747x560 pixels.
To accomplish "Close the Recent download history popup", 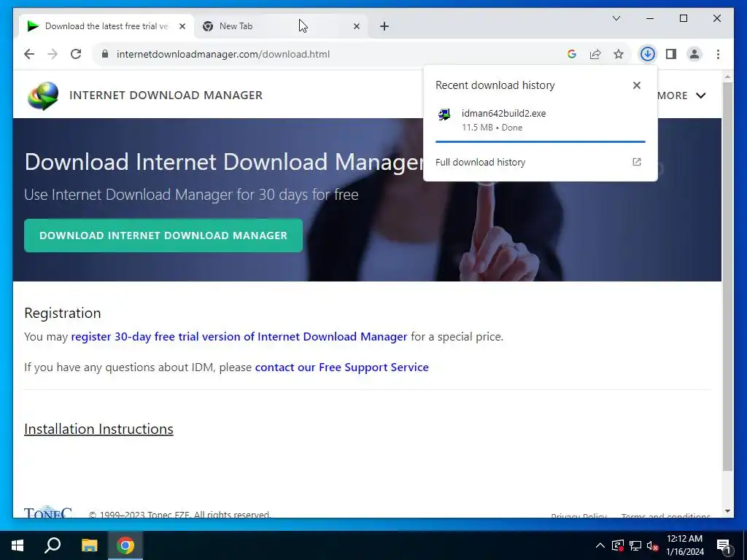I will (x=636, y=85).
